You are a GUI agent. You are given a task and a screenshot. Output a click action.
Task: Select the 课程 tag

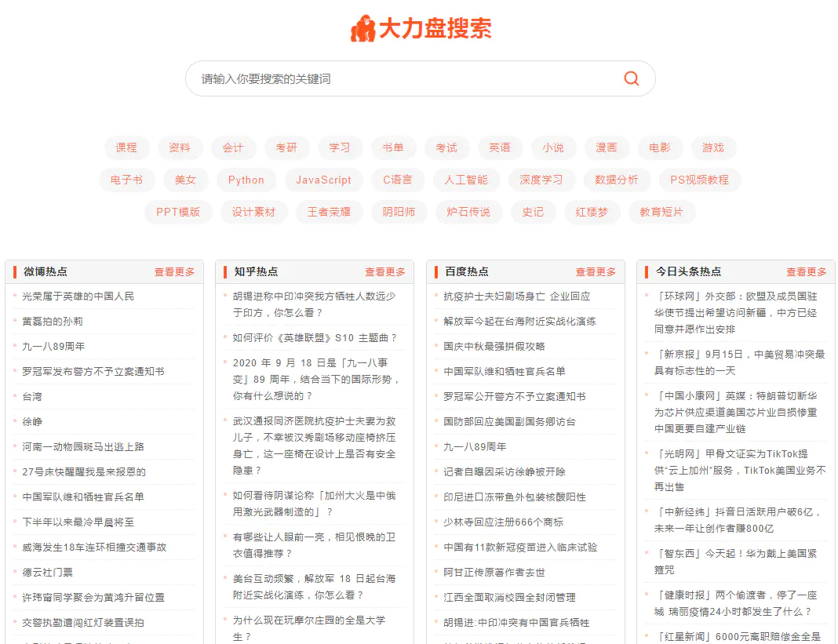(x=126, y=147)
